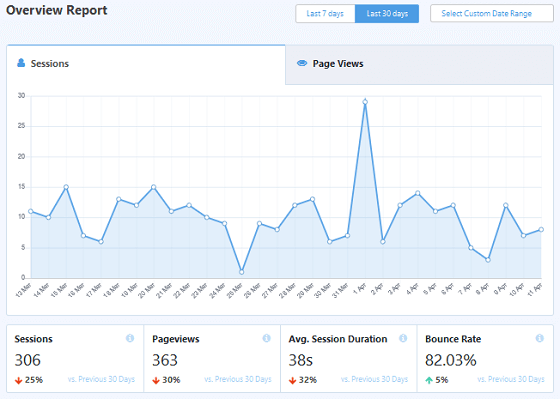560x399 pixels.
Task: Select Last 7 days range
Action: pos(325,14)
